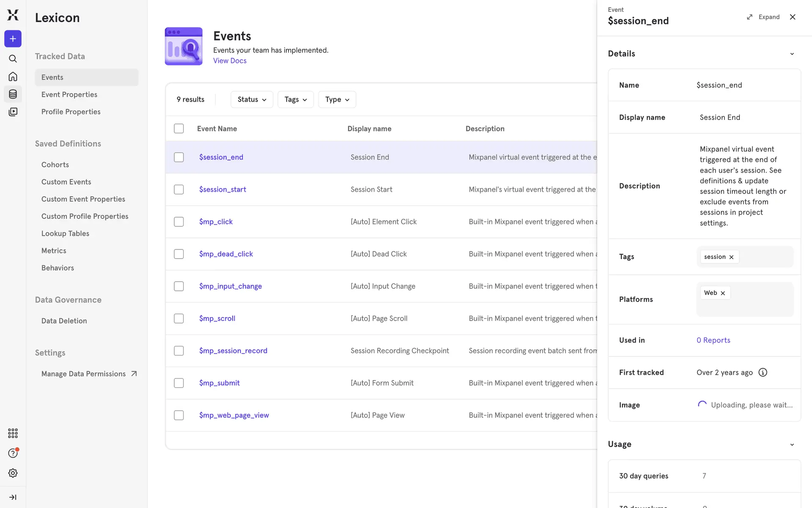Open the Type filter dropdown
Screen dimensions: 812x508
point(337,99)
